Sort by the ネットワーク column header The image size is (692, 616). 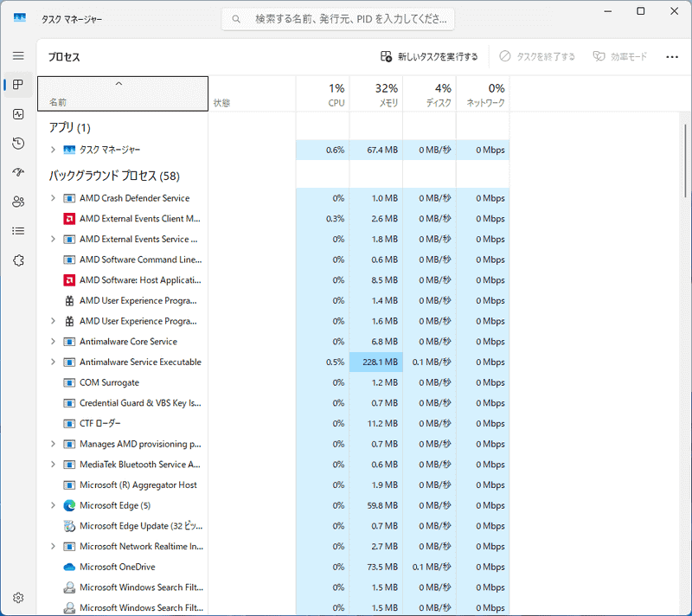[483, 93]
